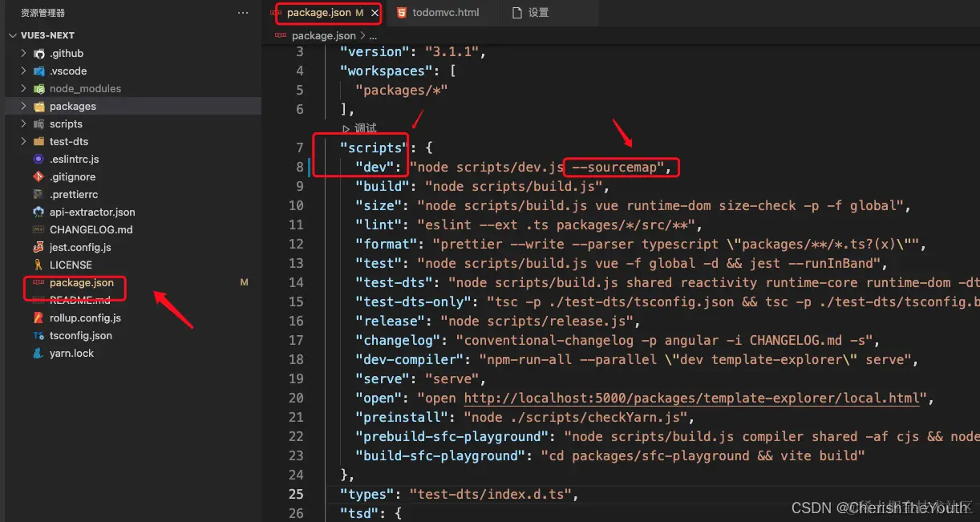This screenshot has height=522, width=980.
Task: Click the CHANGELOG.md markdown icon
Action: 38,230
